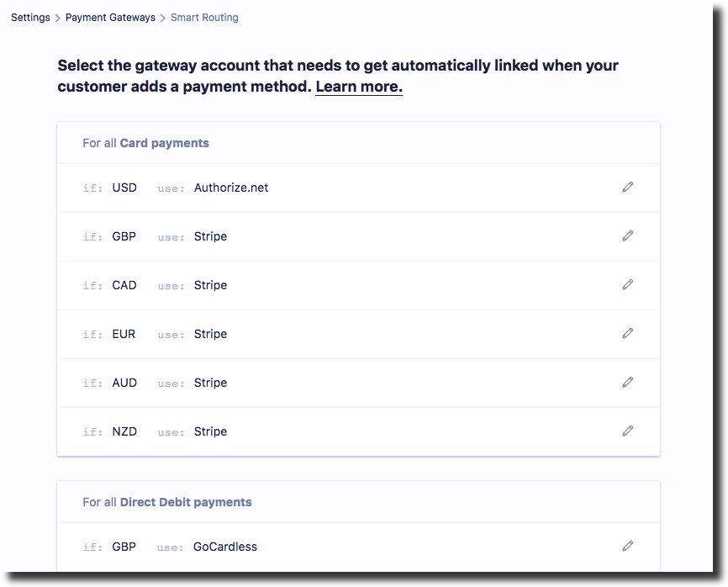Screen dimensions: 728x587
Task: Click the Stripe gateway in the CAD row
Action: (x=210, y=285)
